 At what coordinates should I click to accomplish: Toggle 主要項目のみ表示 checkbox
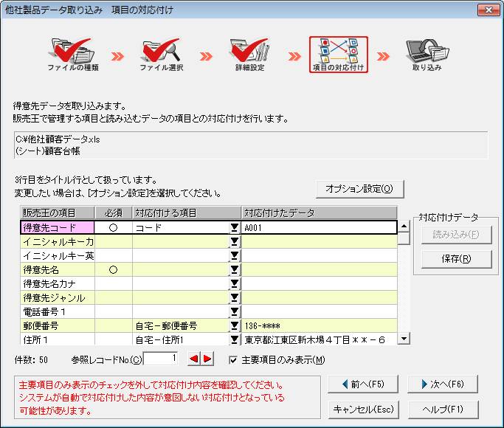pyautogui.click(x=233, y=360)
